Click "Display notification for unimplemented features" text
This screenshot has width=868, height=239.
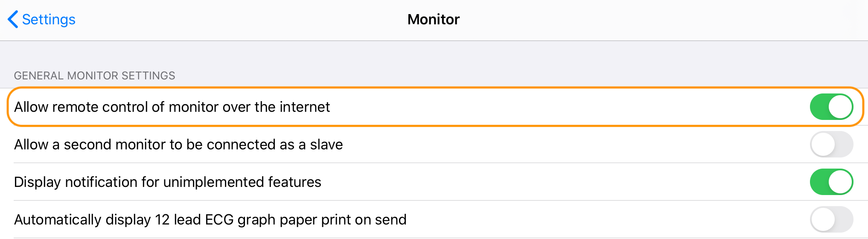pos(167,182)
